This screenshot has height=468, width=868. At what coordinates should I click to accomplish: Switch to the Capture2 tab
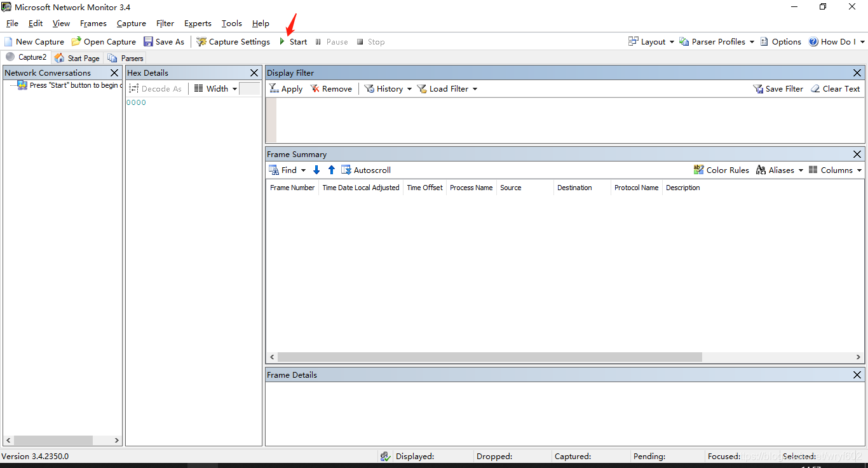pyautogui.click(x=26, y=57)
